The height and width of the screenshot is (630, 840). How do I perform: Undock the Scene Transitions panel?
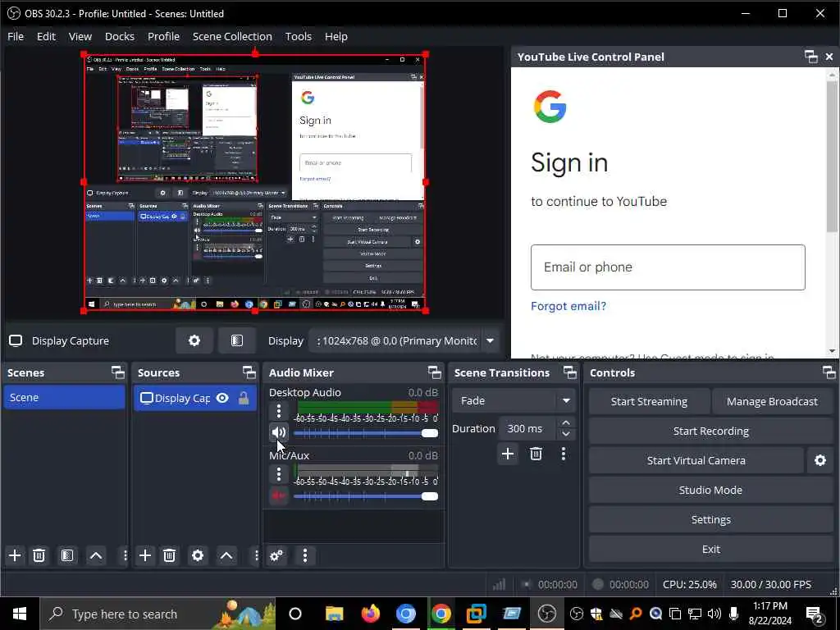click(570, 372)
